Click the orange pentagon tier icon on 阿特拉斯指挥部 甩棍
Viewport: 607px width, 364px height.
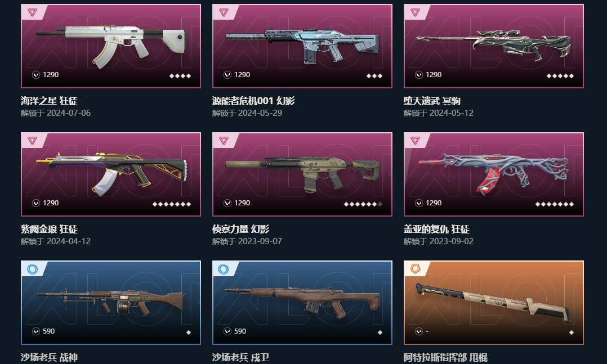pyautogui.click(x=415, y=269)
